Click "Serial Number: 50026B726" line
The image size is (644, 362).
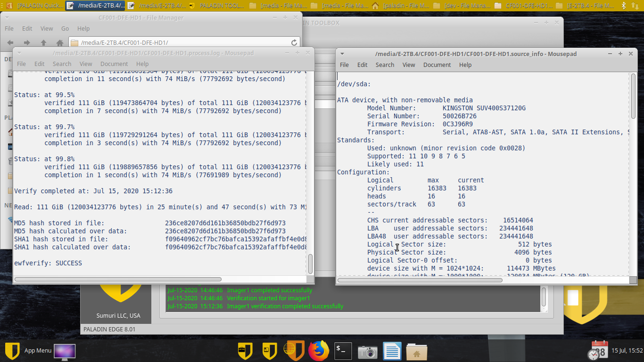[x=422, y=116]
